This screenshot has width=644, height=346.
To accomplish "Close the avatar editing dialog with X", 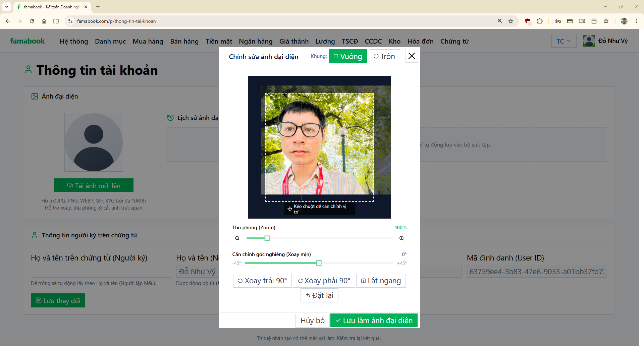I will tap(412, 56).
